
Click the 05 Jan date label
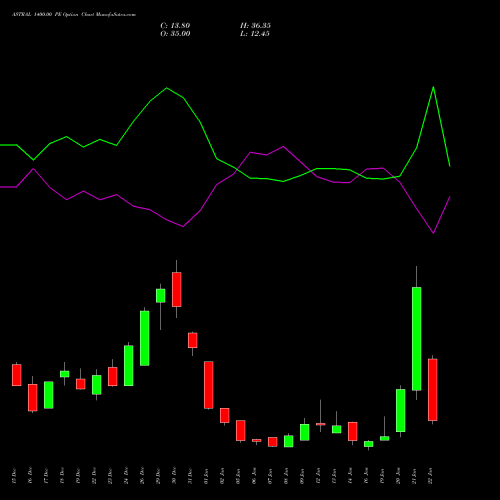point(238,476)
